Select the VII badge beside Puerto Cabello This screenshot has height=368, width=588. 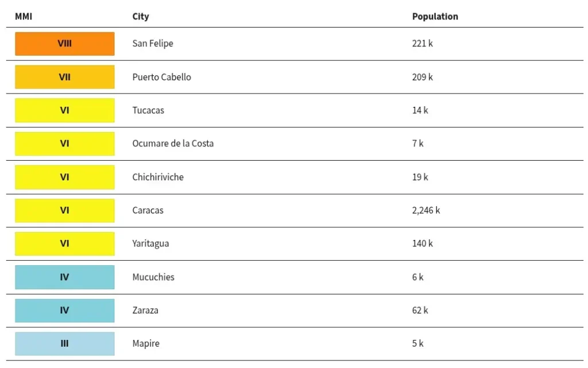click(64, 77)
